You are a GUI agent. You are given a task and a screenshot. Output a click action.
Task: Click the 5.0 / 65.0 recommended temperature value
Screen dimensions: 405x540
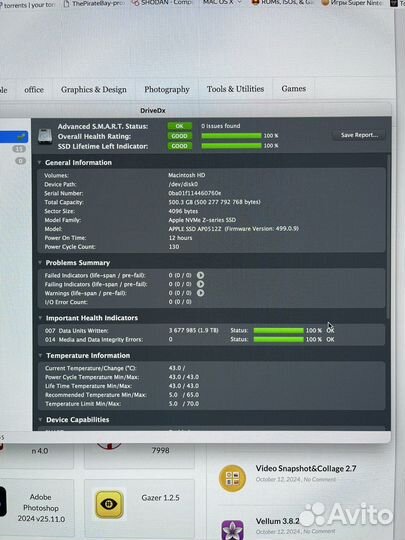click(x=184, y=395)
